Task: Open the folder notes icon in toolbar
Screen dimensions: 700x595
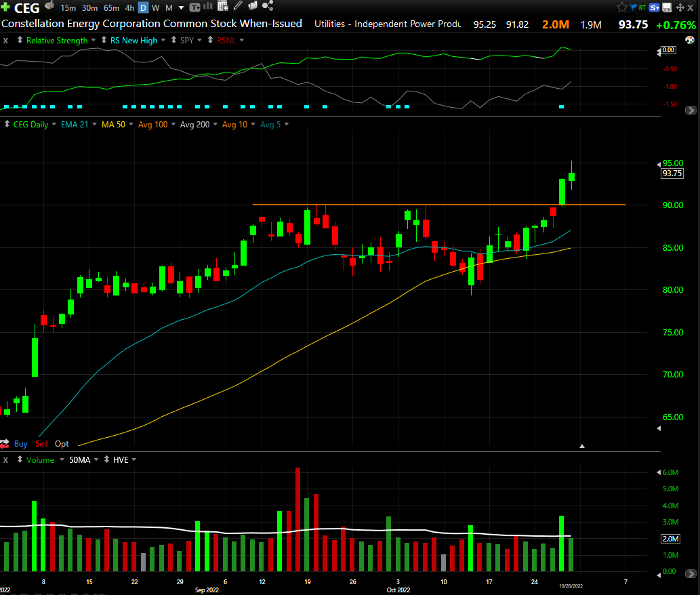Action: pos(253,6)
